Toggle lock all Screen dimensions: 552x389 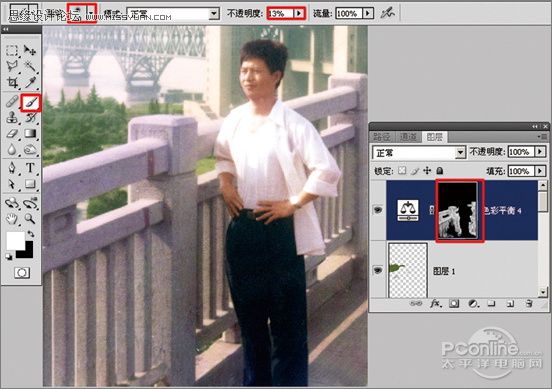[x=439, y=171]
